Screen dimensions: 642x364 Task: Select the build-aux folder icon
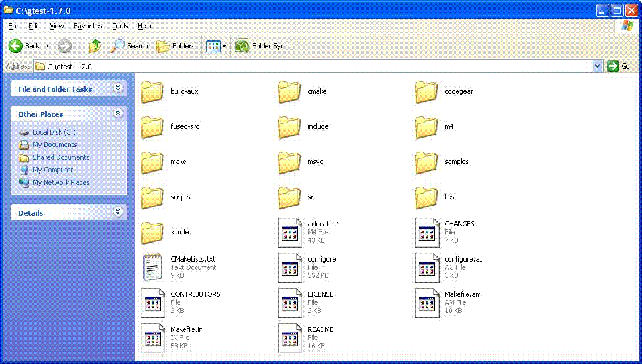point(152,92)
